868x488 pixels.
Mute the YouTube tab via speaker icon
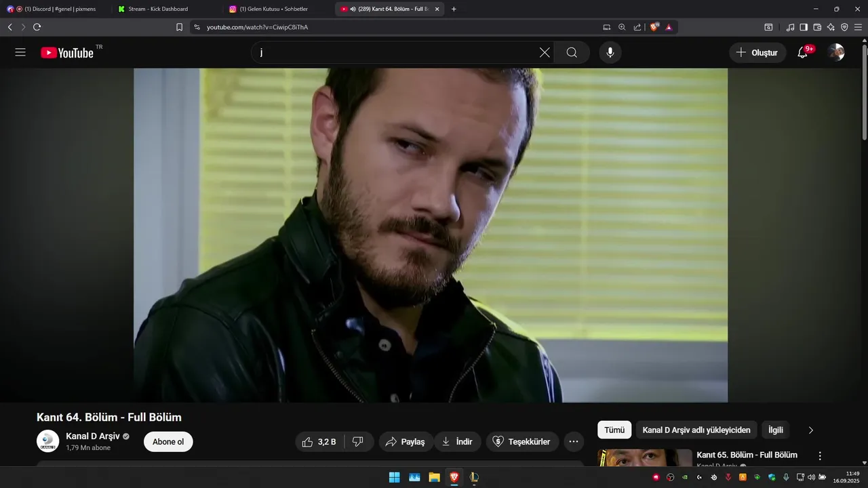pyautogui.click(x=353, y=9)
